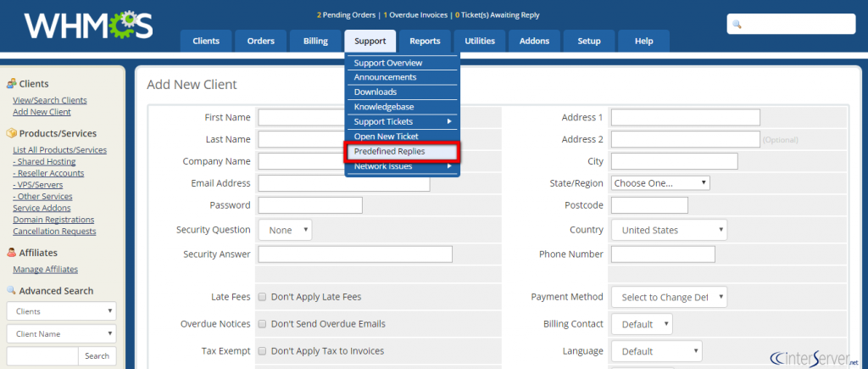The image size is (868, 369).
Task: Click the Email Address input field
Action: (x=344, y=183)
